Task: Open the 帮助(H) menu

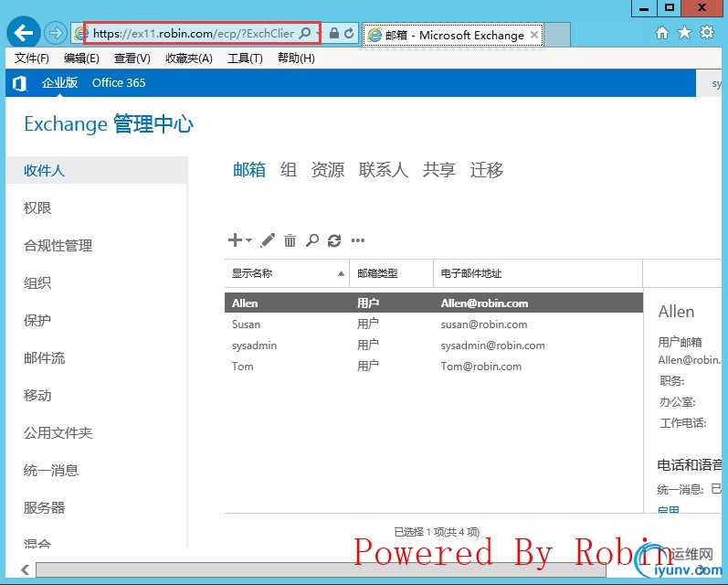Action: click(x=296, y=58)
